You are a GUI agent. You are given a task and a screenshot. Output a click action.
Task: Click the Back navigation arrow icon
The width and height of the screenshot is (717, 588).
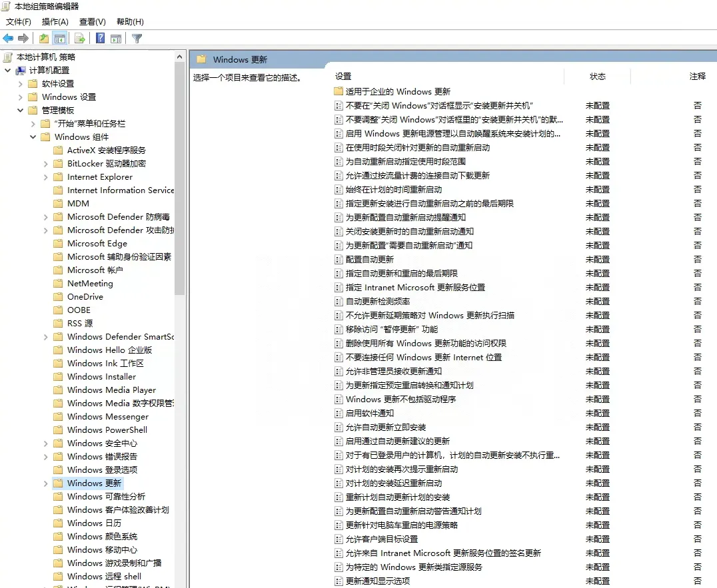pyautogui.click(x=8, y=38)
